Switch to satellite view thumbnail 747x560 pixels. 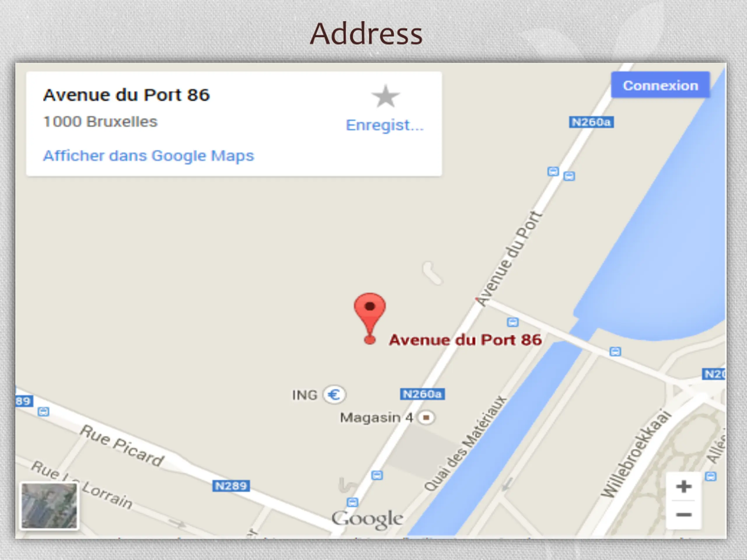[x=49, y=506]
